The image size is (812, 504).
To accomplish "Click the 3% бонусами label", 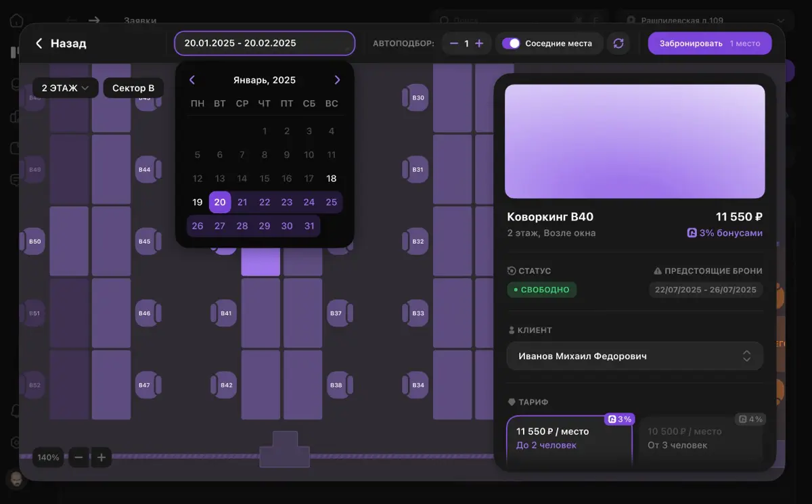I will pos(725,233).
